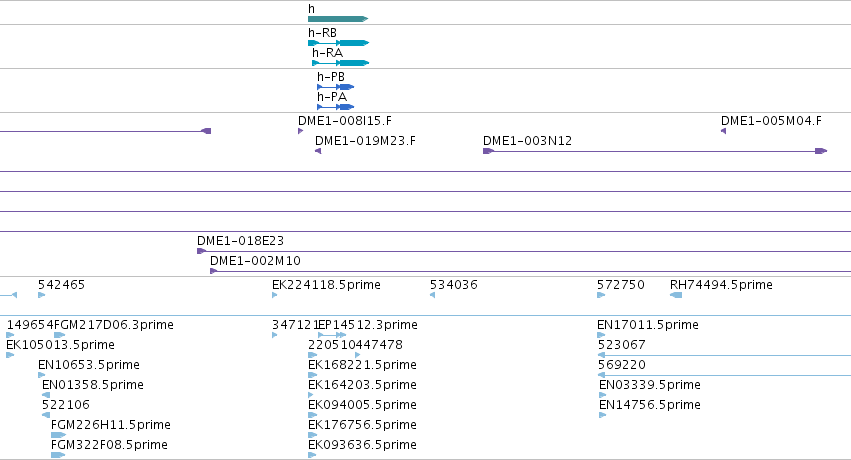Select the FGM226H11.5prime label

(x=111, y=425)
